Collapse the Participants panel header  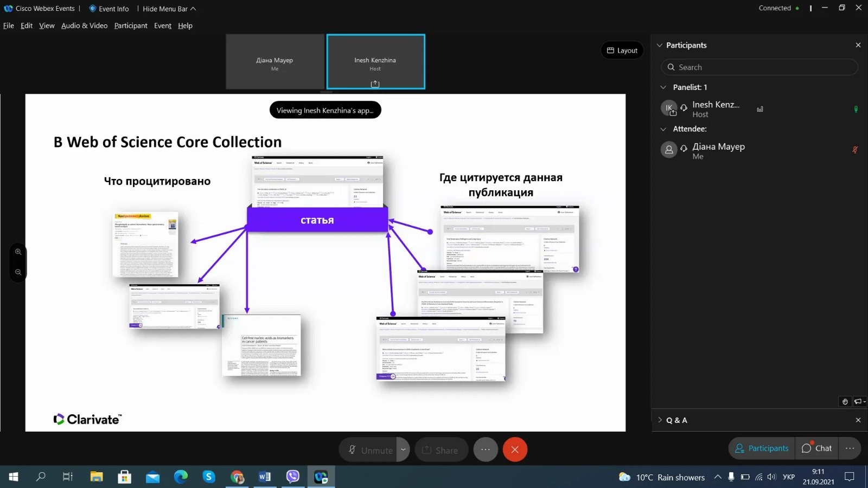660,45
